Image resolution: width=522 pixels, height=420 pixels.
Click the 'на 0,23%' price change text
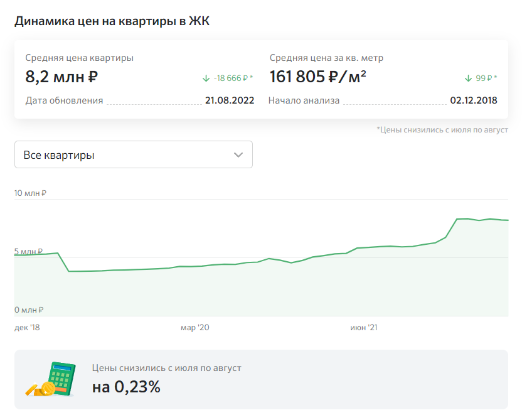pyautogui.click(x=126, y=387)
